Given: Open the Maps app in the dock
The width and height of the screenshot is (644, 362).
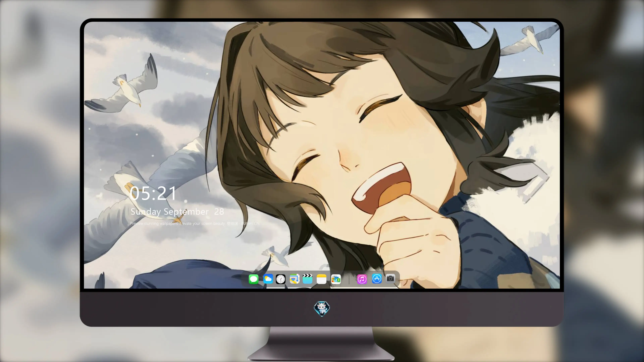Looking at the screenshot, I should [294, 279].
